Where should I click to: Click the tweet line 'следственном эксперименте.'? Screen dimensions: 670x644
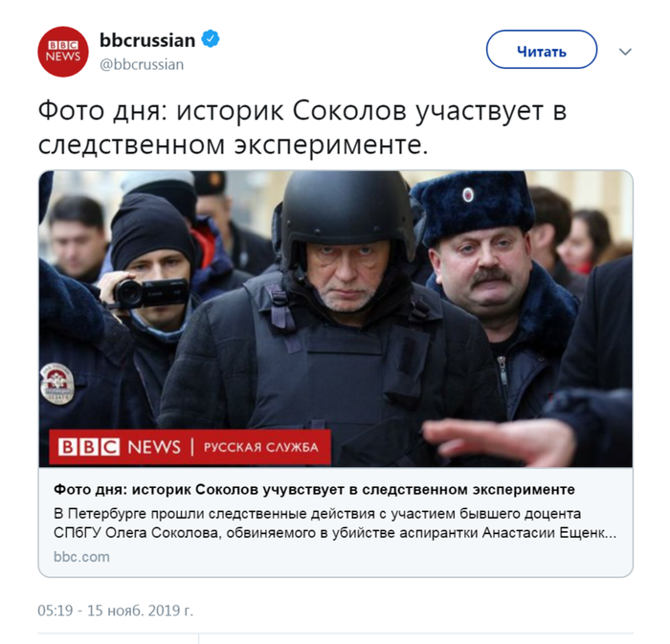[x=234, y=144]
